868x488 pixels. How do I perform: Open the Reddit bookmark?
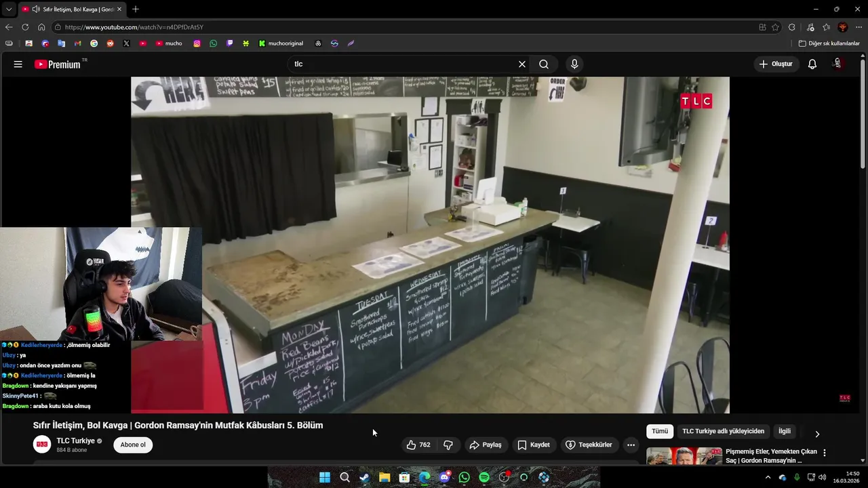tap(110, 43)
